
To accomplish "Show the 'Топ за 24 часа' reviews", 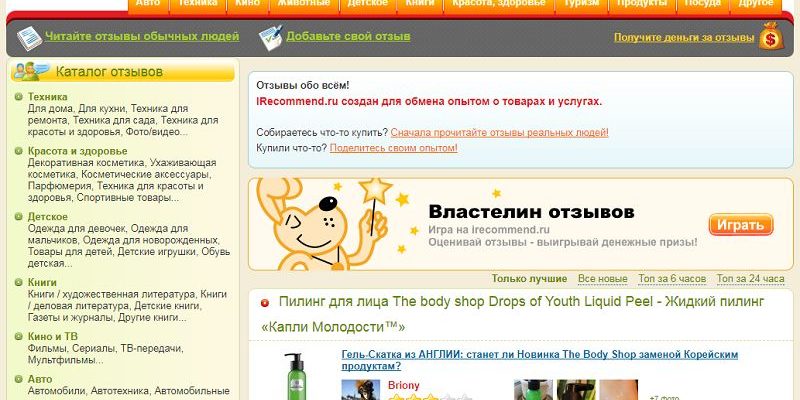I will [x=752, y=279].
